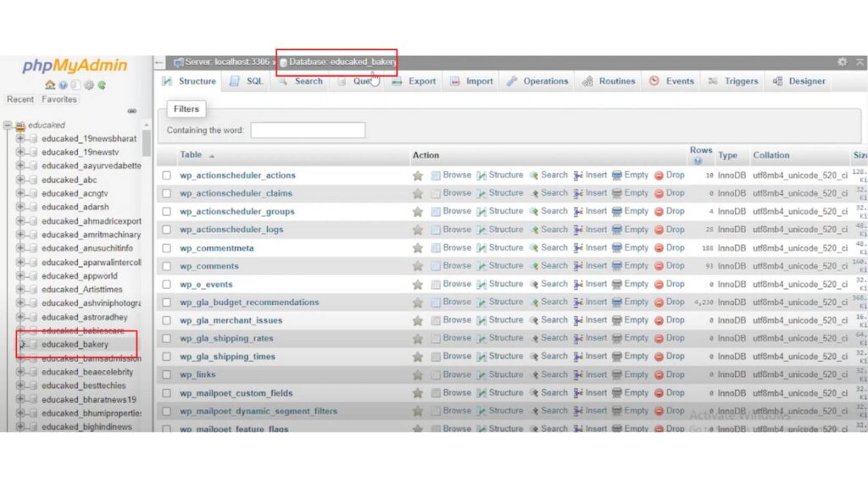Click the Browse icon for wp_mailpoet_dynamic_segment_filters

(x=436, y=411)
